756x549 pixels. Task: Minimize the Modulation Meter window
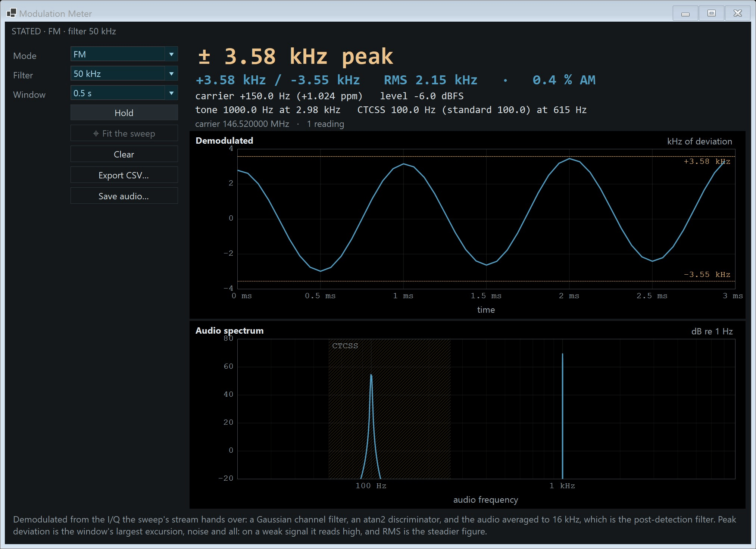click(x=685, y=13)
